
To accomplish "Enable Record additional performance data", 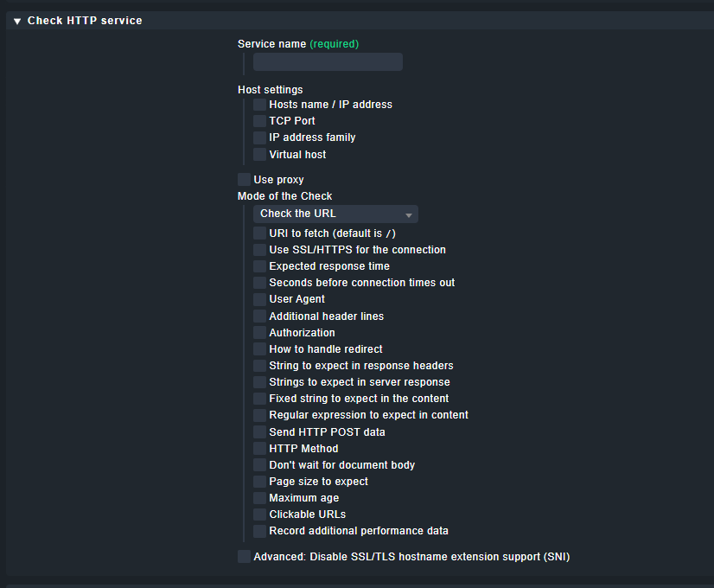I will (259, 531).
